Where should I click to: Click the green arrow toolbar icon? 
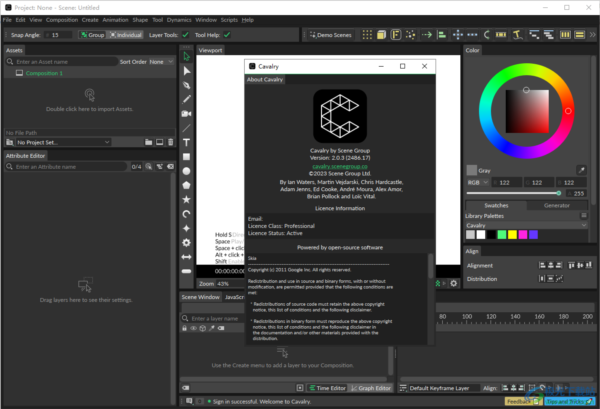(427, 35)
